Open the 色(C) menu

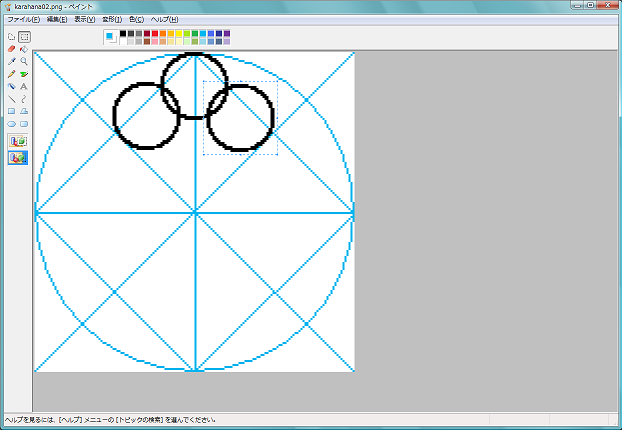click(x=136, y=19)
